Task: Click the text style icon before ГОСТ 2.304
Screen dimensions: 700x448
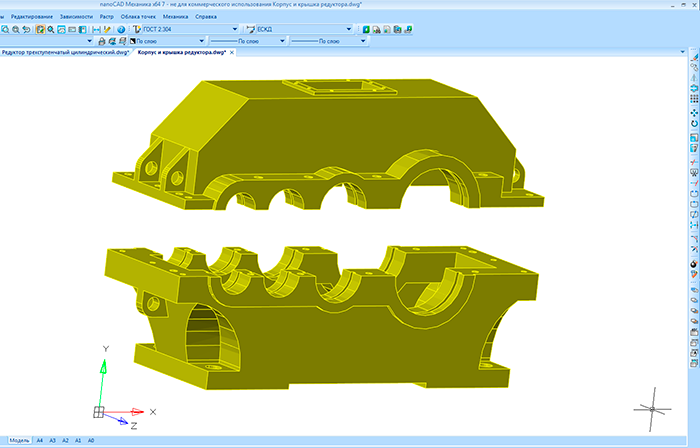Action: [x=137, y=29]
